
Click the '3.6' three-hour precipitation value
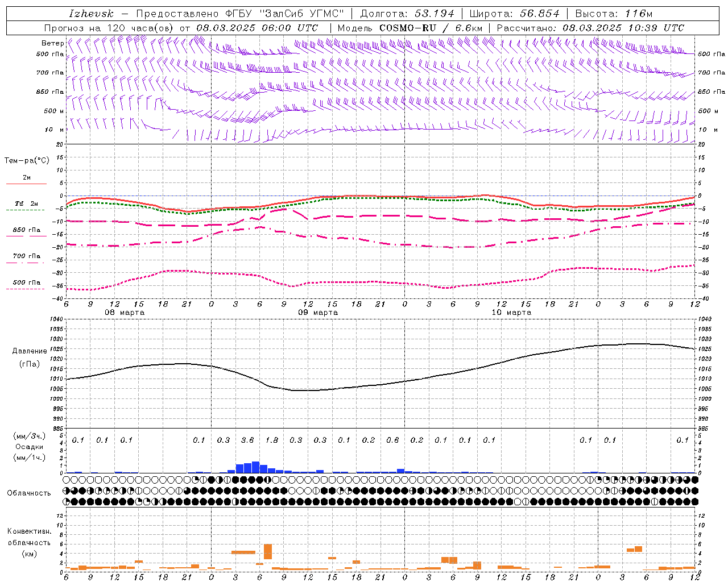(247, 440)
